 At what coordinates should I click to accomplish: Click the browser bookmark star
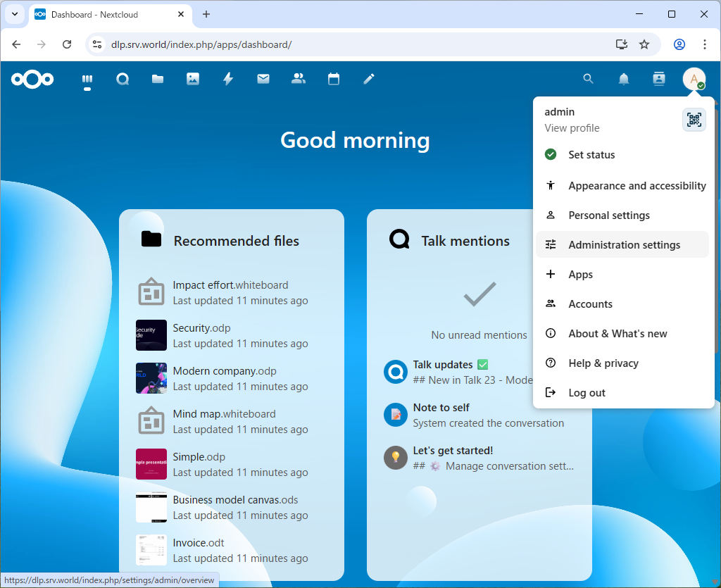[644, 44]
